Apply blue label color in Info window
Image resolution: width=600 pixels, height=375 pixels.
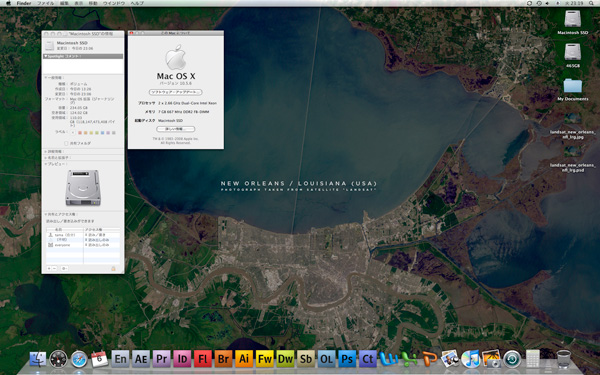tap(103, 133)
